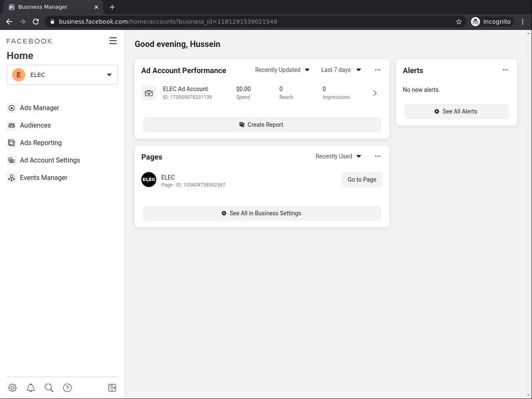This screenshot has height=399, width=532.
Task: Go to Events Manager in the sidebar
Action: click(x=43, y=177)
